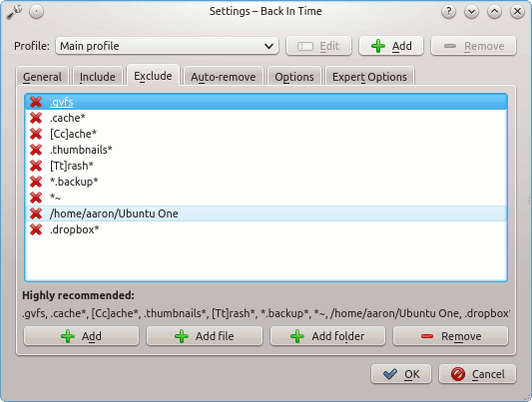Click the red X icon beside [Cc]ache*
Viewport: 532px width, 402px height.
[x=36, y=134]
